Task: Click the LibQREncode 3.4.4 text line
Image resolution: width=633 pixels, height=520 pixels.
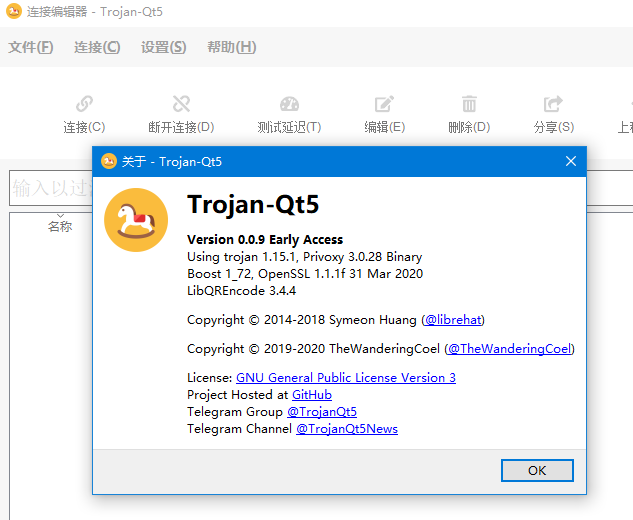Action: (241, 291)
